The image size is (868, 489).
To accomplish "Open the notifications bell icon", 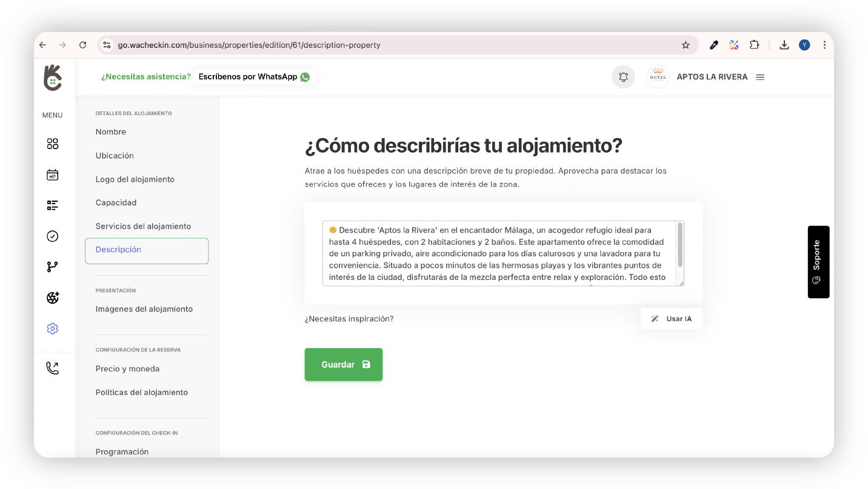I will click(x=623, y=77).
